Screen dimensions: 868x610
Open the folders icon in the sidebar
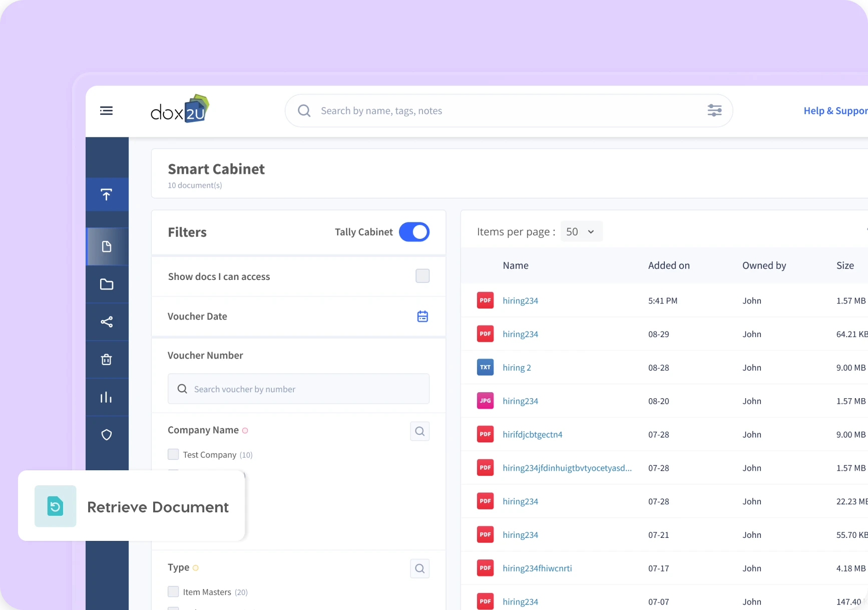click(x=107, y=284)
